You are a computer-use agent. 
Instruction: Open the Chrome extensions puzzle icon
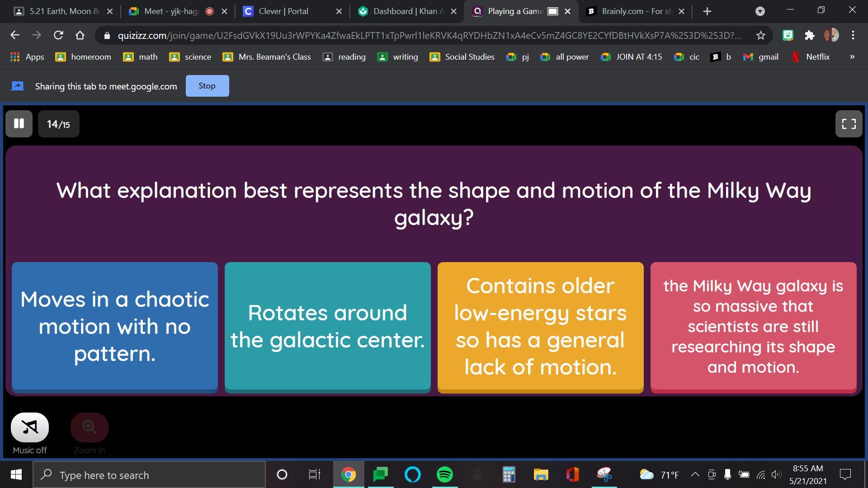click(x=809, y=35)
